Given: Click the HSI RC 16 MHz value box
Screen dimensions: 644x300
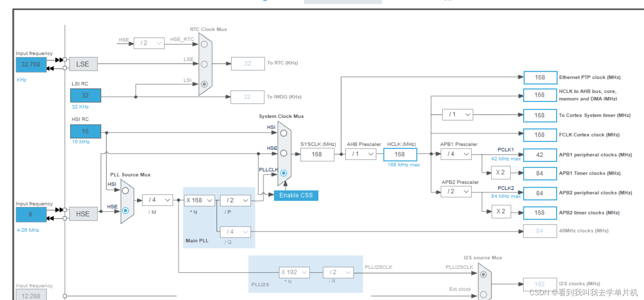Looking at the screenshot, I should tap(85, 131).
